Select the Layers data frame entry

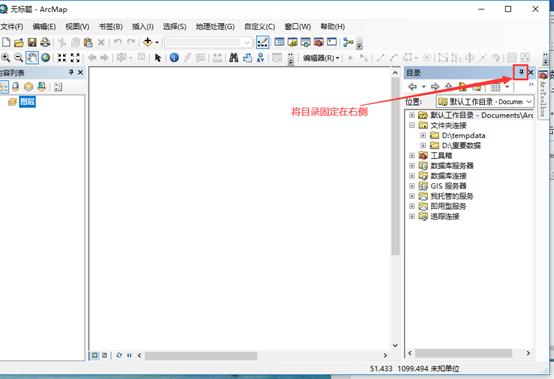coord(27,102)
